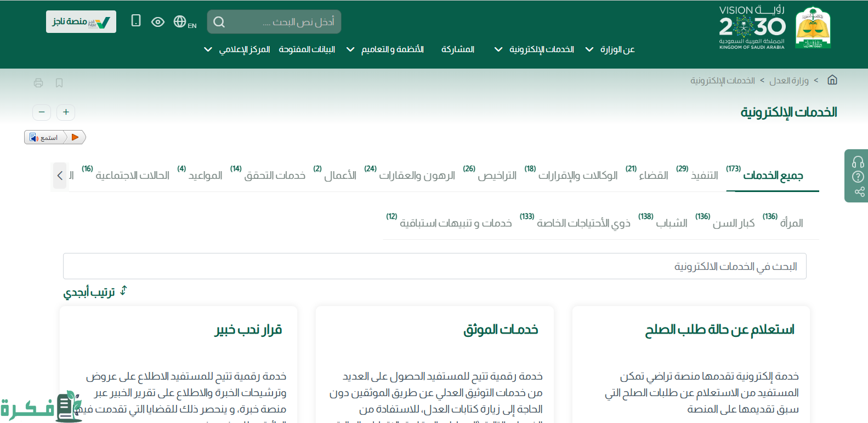Expand the الخدمات الإلكترونية navigation dropdown
The image size is (868, 423).
(535, 49)
